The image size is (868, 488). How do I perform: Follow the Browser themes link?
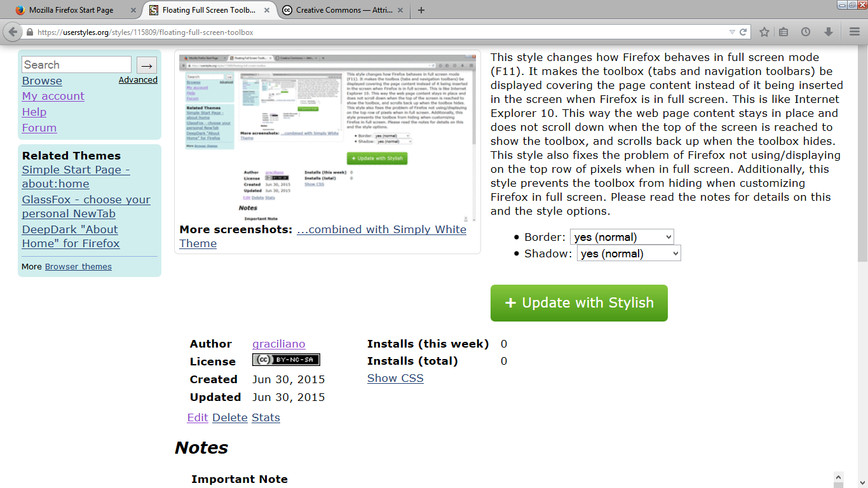coord(78,267)
